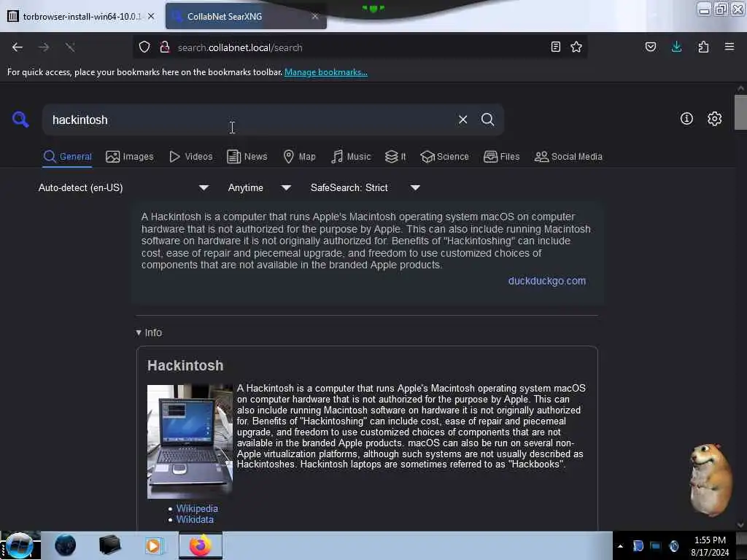The height and width of the screenshot is (560, 747).
Task: Clear the hackintosh search query
Action: click(x=462, y=120)
